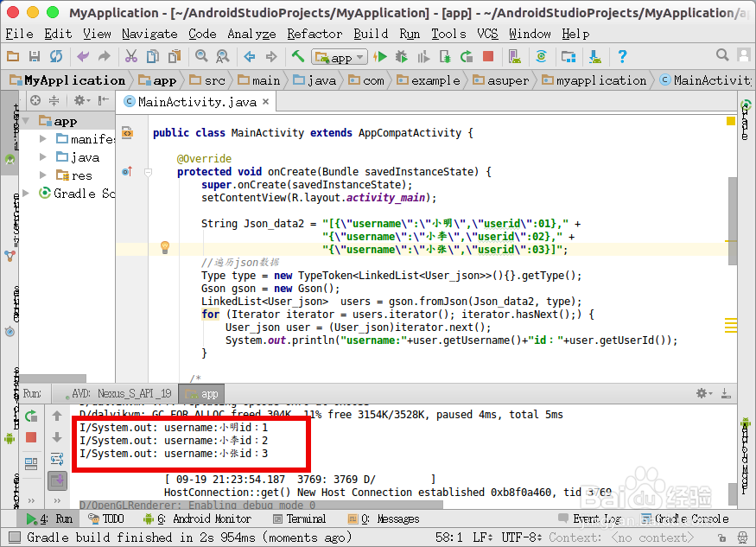Click the Find magnifier icon
Image resolution: width=756 pixels, height=547 pixels.
click(x=201, y=56)
